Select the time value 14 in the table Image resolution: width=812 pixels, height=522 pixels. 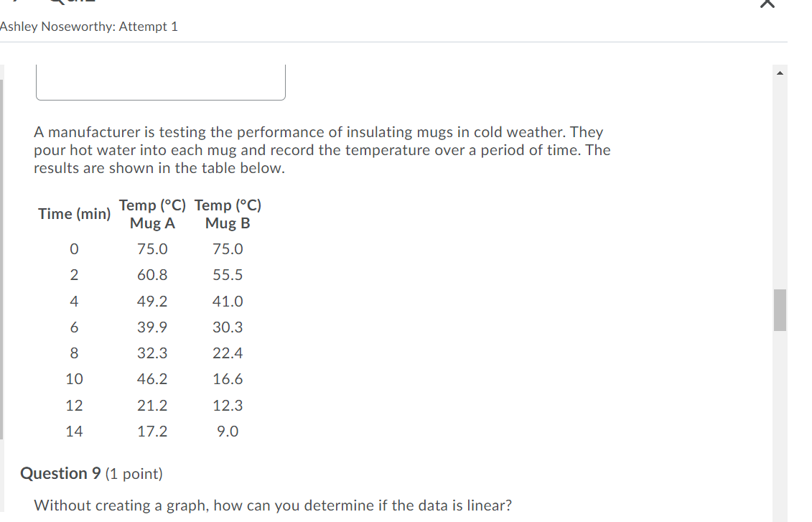75,431
